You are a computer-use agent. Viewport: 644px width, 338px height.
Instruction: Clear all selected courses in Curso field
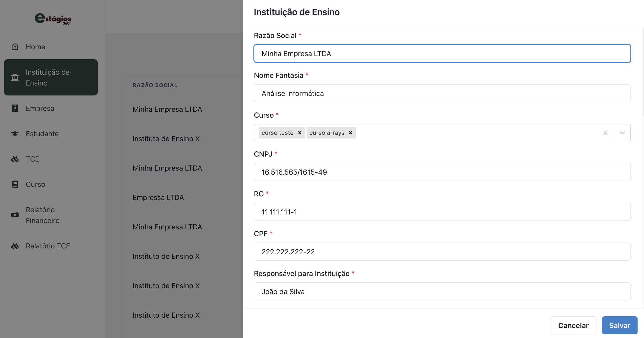coord(605,133)
